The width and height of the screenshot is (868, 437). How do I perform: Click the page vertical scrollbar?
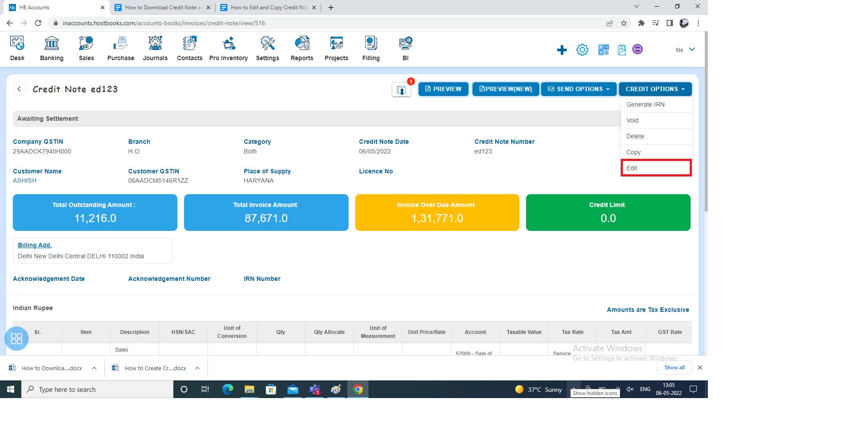click(x=706, y=122)
